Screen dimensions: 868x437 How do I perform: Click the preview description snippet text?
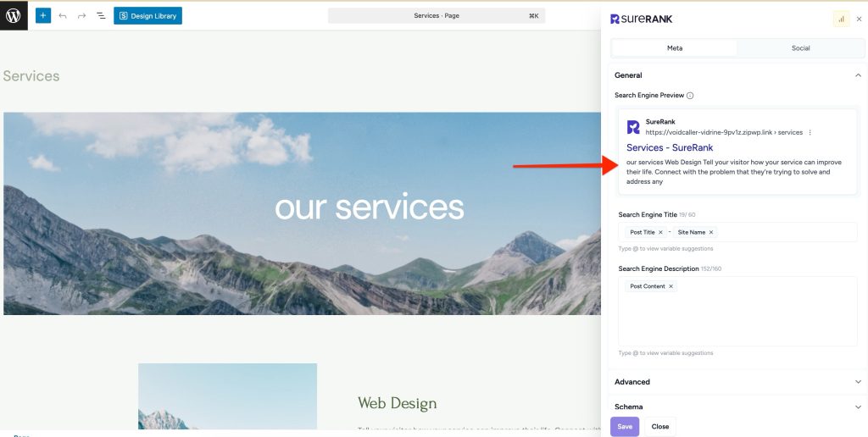click(x=734, y=172)
